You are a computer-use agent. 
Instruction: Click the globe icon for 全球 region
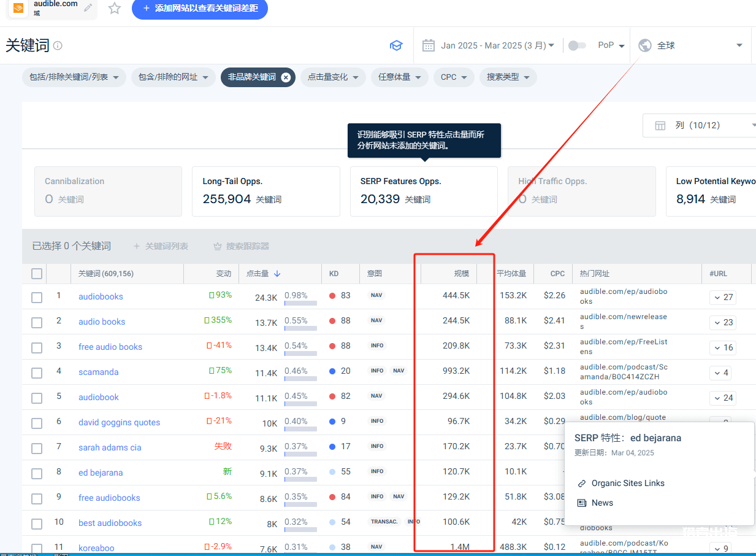tap(644, 45)
